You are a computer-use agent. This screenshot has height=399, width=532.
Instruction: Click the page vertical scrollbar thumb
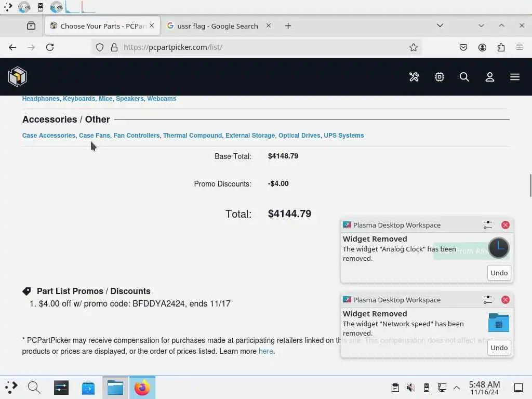tap(530, 185)
